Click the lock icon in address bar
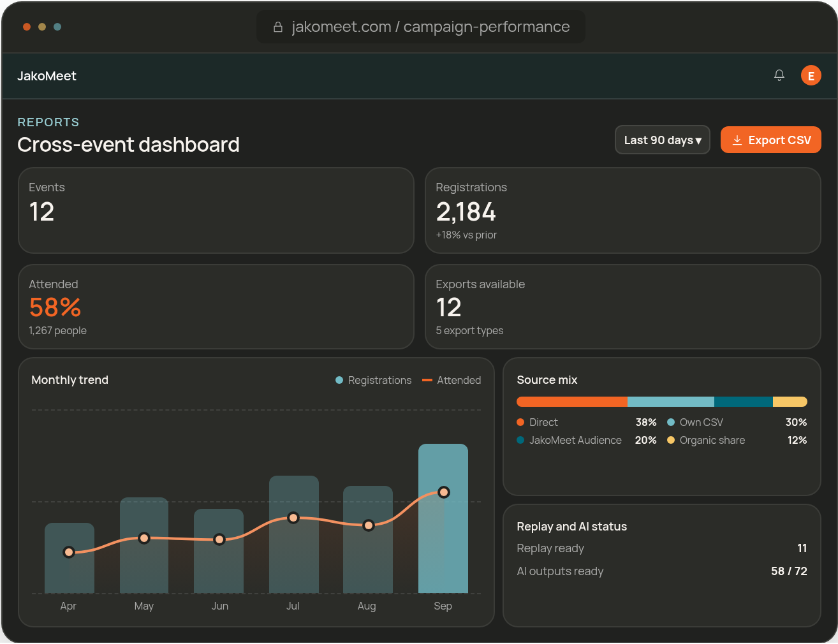The image size is (838, 644). pyautogui.click(x=278, y=27)
